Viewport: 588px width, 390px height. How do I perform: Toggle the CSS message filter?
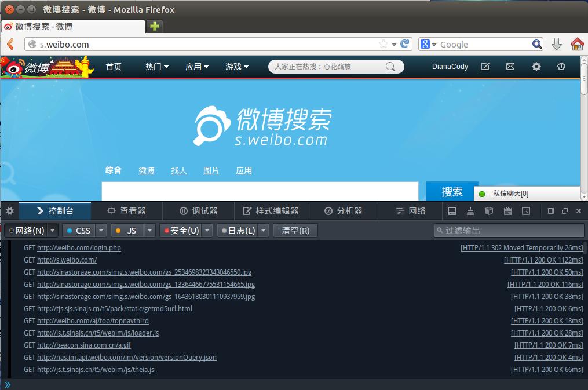coord(79,231)
